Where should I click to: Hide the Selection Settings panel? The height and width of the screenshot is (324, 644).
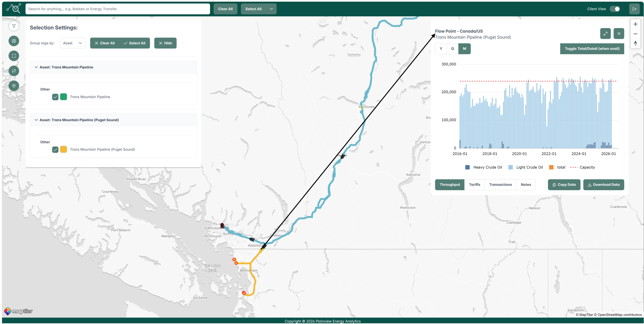(165, 43)
